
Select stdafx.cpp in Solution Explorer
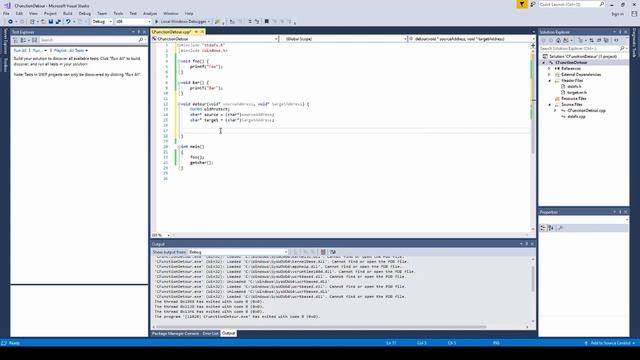point(576,117)
